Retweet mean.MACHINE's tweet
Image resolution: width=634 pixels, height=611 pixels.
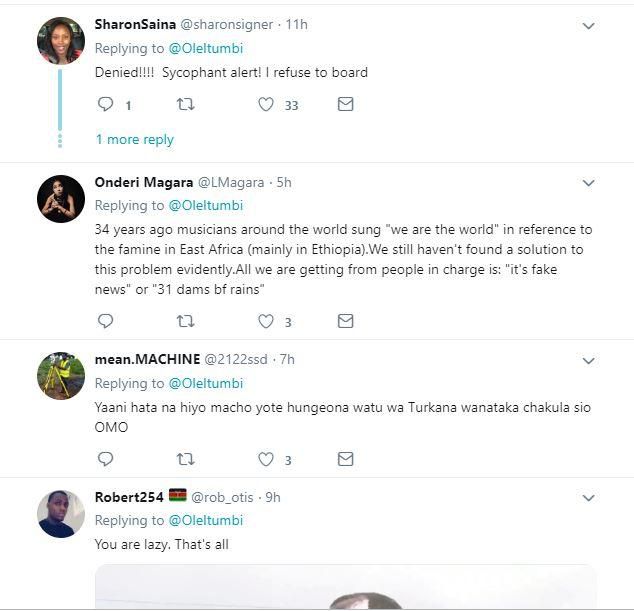coord(185,459)
